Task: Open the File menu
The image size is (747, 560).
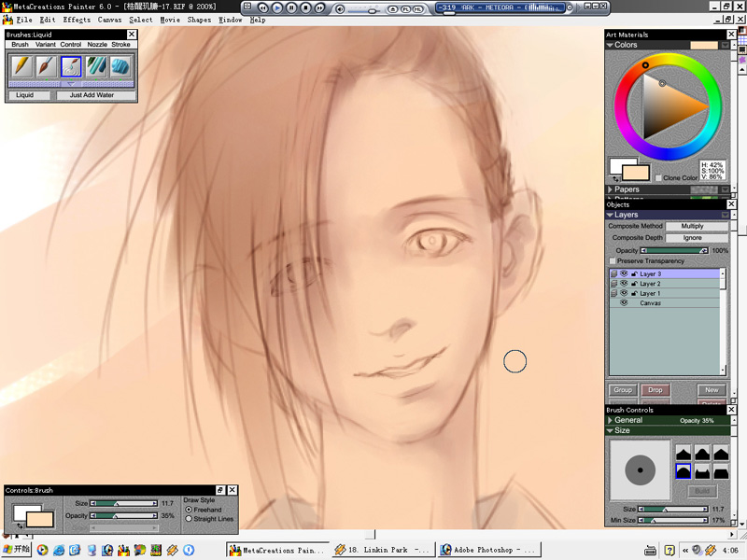Action: click(24, 20)
